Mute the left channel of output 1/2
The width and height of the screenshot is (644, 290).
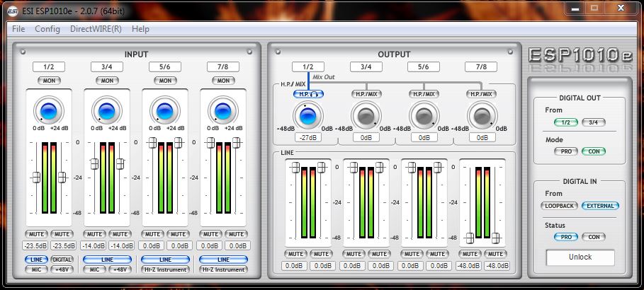click(295, 254)
